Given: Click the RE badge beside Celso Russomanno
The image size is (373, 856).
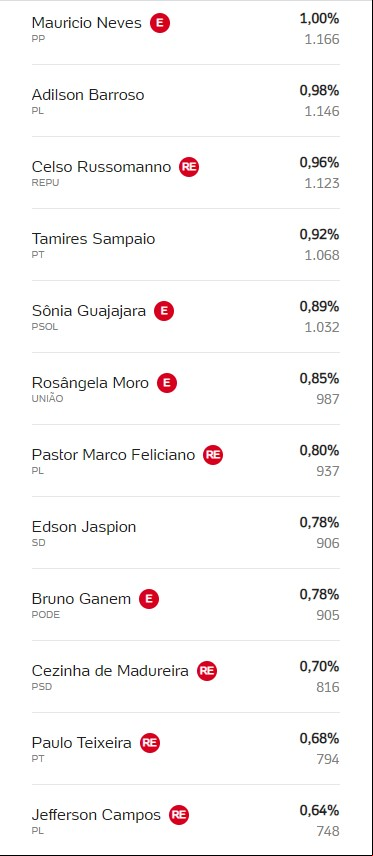Looking at the screenshot, I should coord(189,167).
